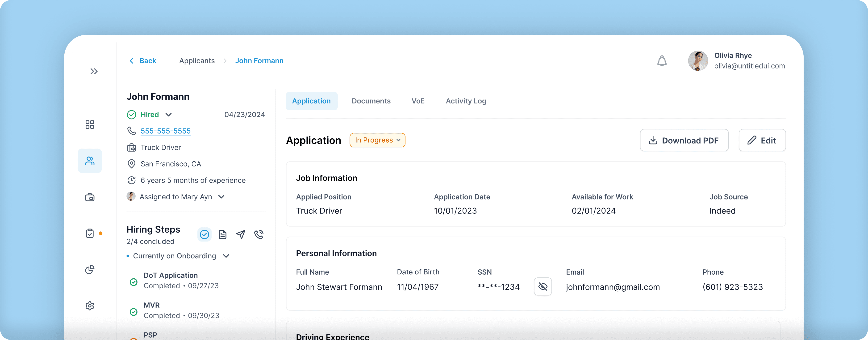The width and height of the screenshot is (868, 340).
Task: Open the briefcase jobs icon in sidebar
Action: tap(90, 197)
